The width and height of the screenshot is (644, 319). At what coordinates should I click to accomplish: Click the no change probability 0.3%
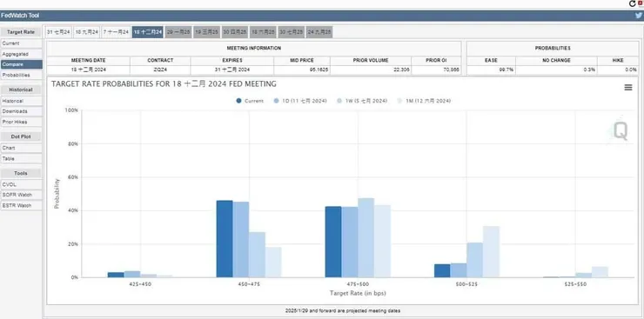click(589, 70)
